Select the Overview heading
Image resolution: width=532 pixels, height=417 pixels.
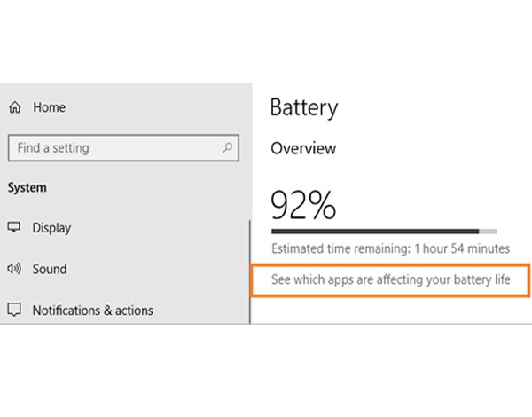tap(303, 148)
